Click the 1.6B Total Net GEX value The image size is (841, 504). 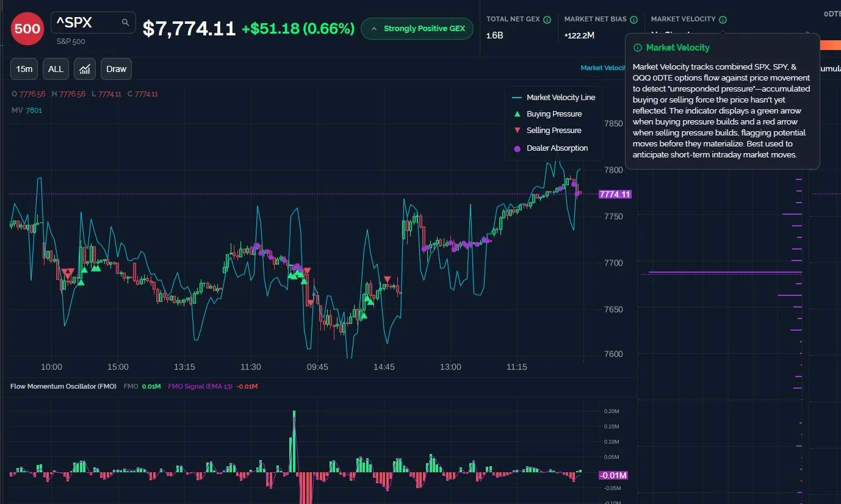point(495,36)
